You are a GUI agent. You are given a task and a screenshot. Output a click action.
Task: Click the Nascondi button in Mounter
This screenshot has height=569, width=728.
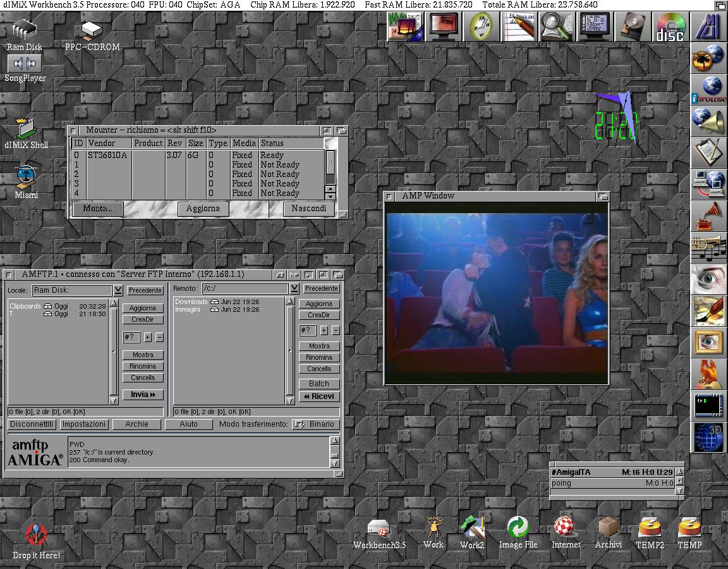(309, 209)
